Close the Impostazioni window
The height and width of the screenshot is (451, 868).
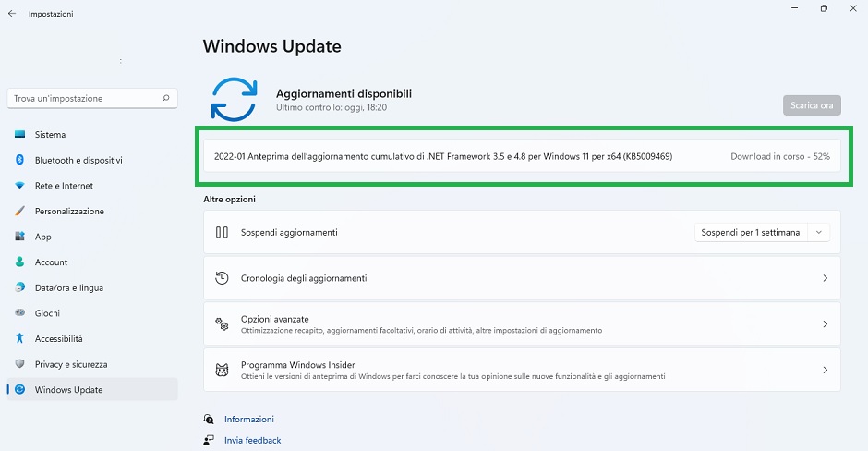pyautogui.click(x=853, y=8)
